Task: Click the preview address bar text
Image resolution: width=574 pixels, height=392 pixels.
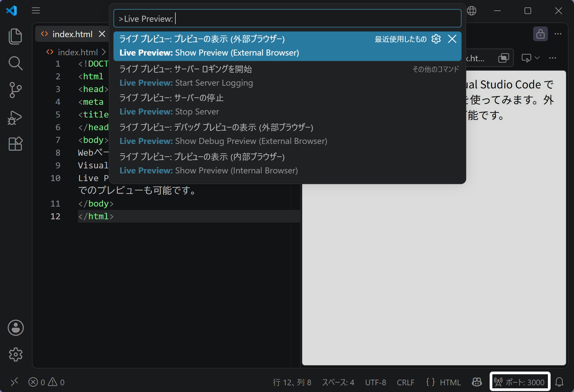Action: coord(475,58)
